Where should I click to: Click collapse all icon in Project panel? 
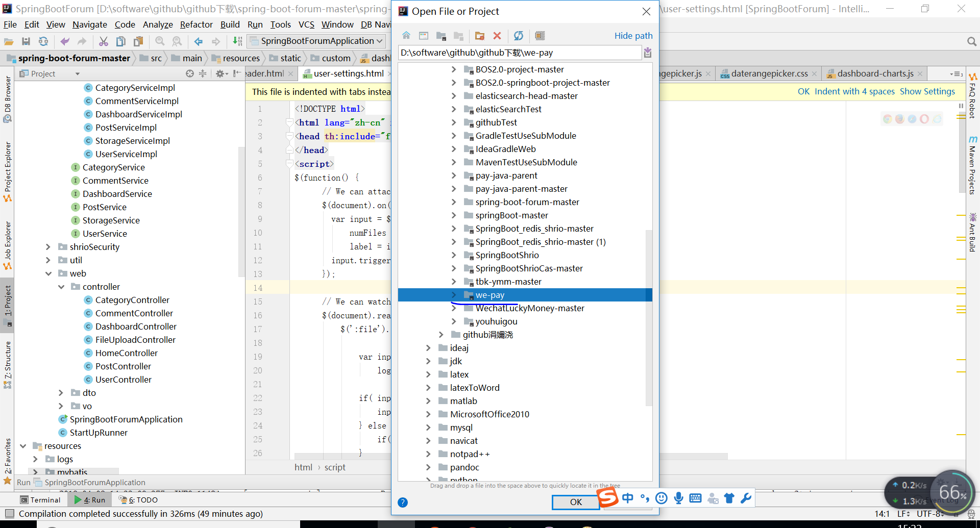(x=203, y=73)
